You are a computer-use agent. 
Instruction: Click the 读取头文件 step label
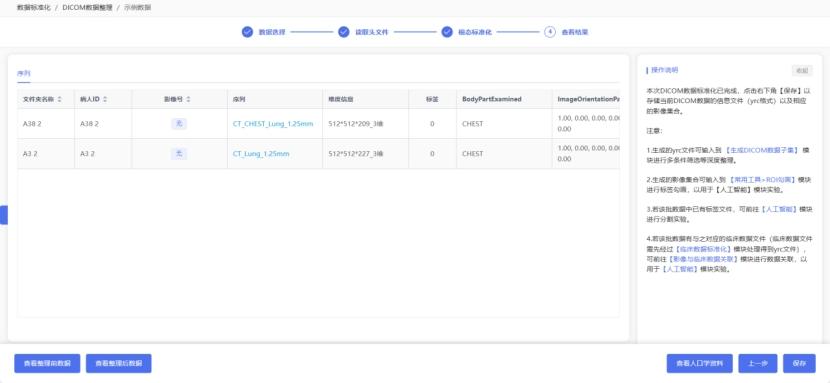tap(372, 32)
